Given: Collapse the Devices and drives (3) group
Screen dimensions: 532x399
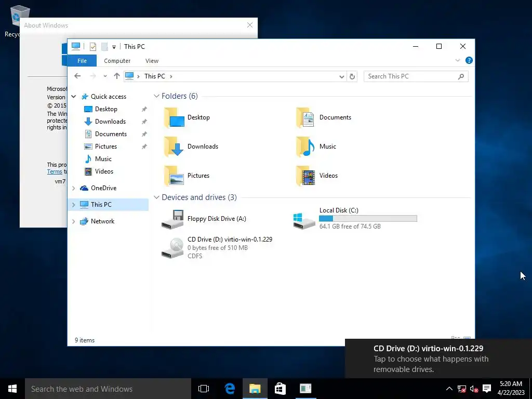Looking at the screenshot, I should click(156, 197).
